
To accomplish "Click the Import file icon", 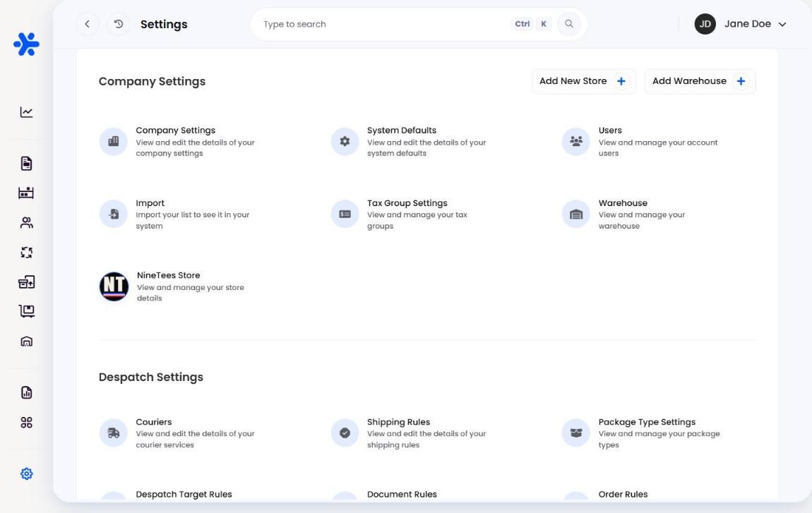I will [x=114, y=214].
